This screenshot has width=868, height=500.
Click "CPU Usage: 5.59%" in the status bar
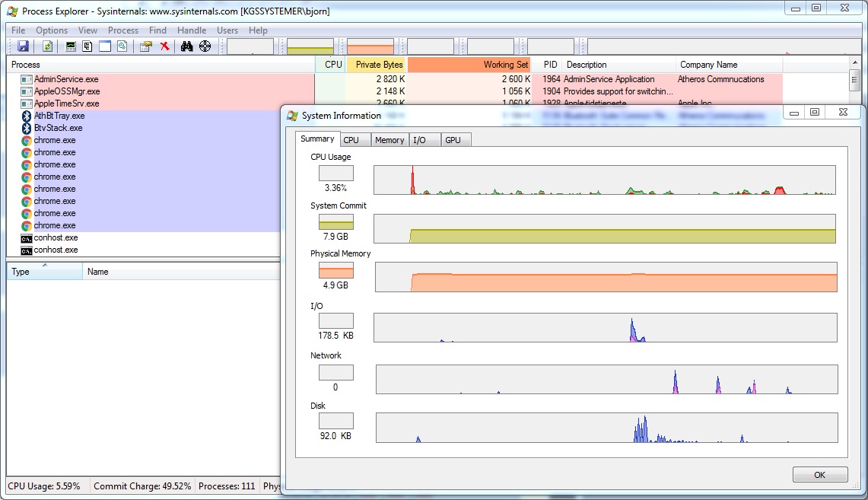coord(43,486)
